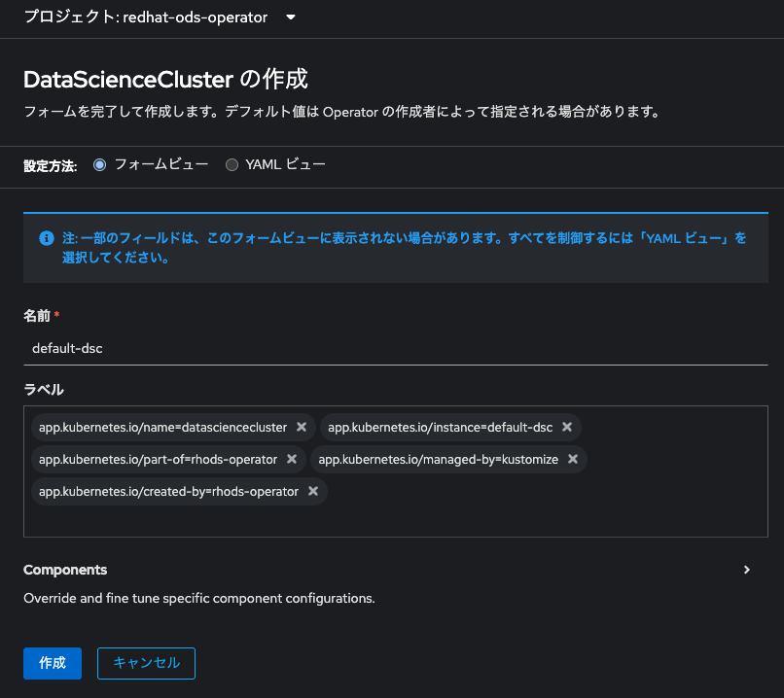
Task: Remove the part-of=rhods-operator label
Action: click(x=292, y=459)
